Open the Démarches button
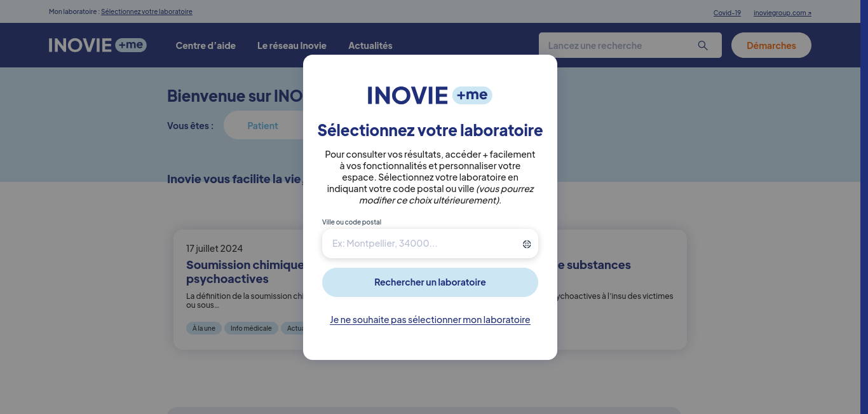This screenshot has width=868, height=414. [x=771, y=45]
